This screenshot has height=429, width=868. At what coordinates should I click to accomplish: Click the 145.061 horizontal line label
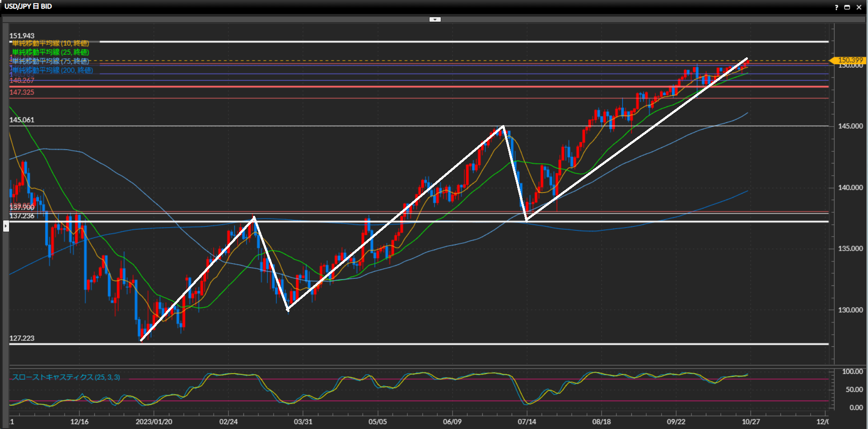[x=22, y=120]
